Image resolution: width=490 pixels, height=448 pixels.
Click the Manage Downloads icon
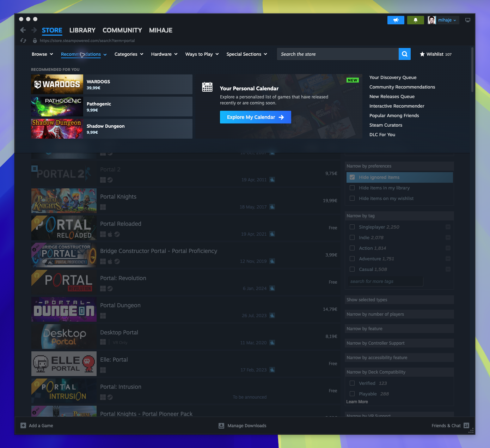pos(221,425)
